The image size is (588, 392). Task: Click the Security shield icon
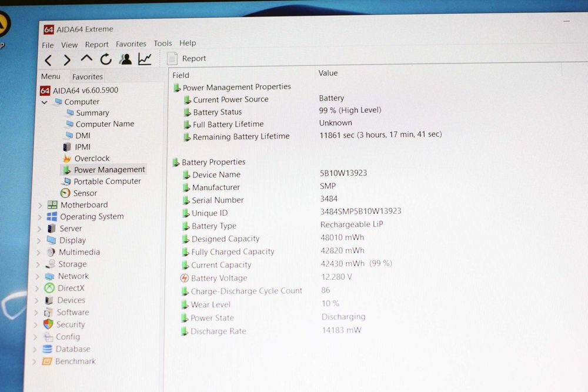coord(48,324)
